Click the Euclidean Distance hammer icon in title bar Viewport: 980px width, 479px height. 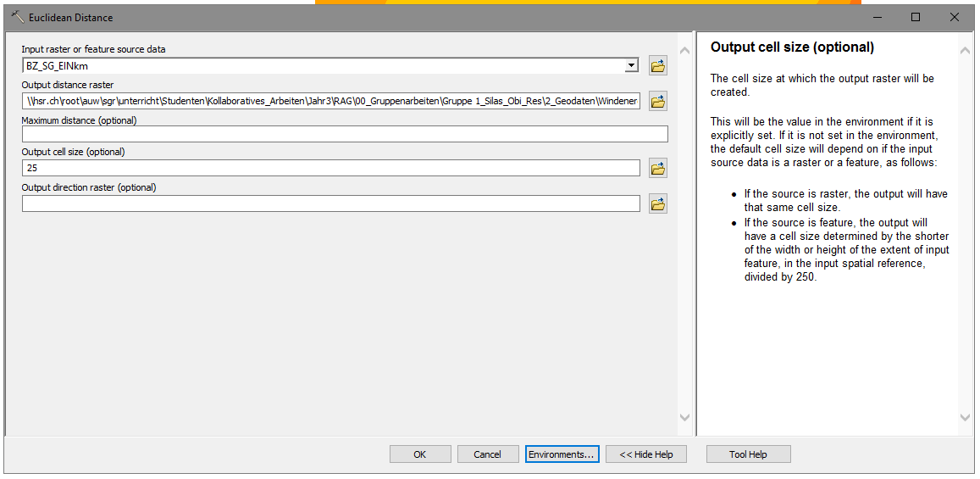(17, 17)
